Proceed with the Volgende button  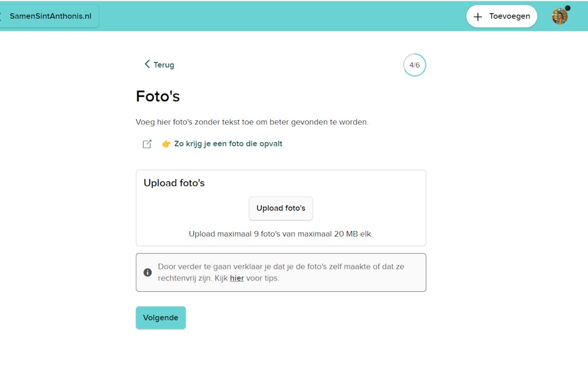[161, 318]
